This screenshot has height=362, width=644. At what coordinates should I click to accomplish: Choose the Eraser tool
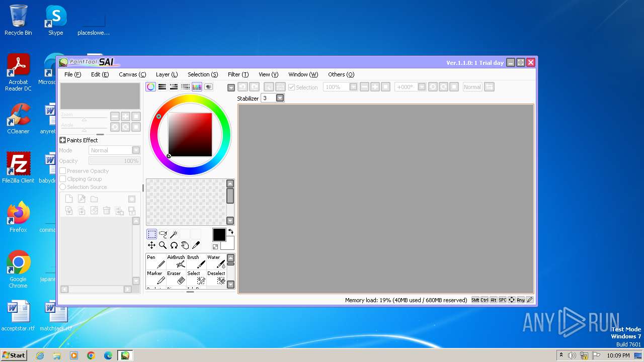[x=176, y=278]
